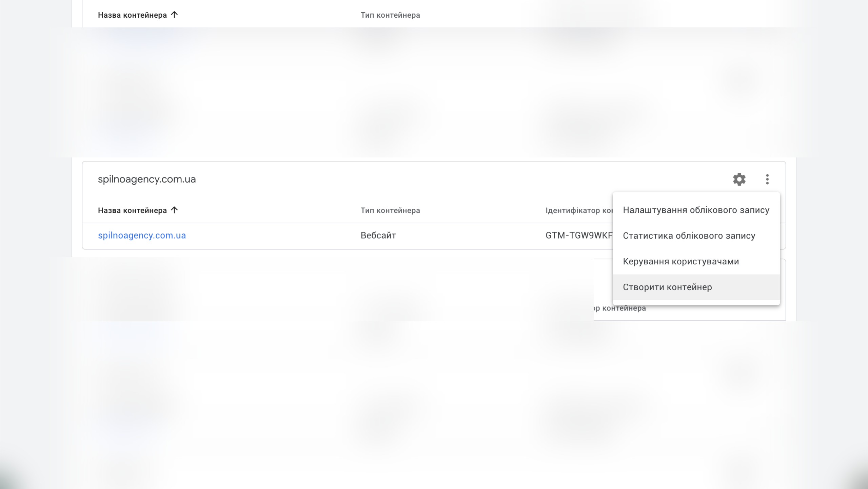Open "Керування користувачами" menu entry
Image resolution: width=868 pixels, height=489 pixels.
coord(696,262)
